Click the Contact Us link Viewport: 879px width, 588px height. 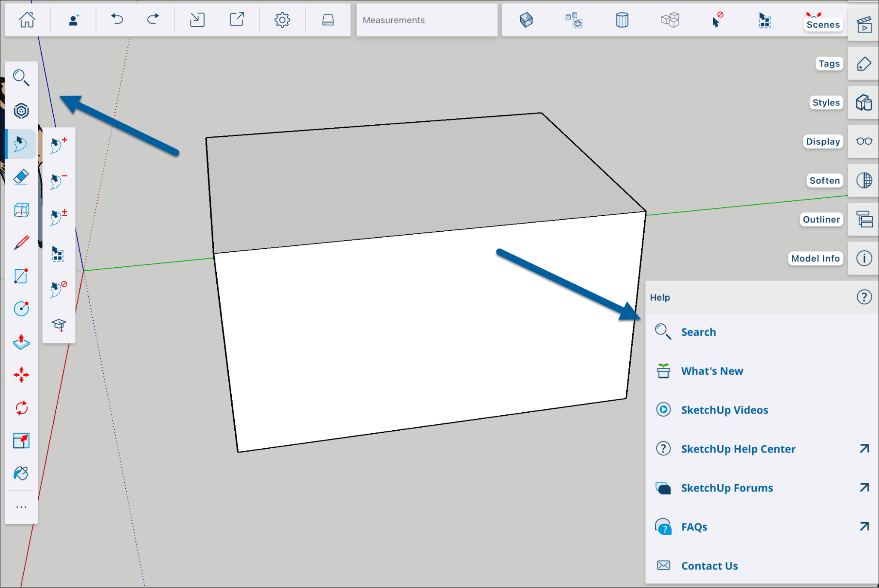pyautogui.click(x=709, y=566)
